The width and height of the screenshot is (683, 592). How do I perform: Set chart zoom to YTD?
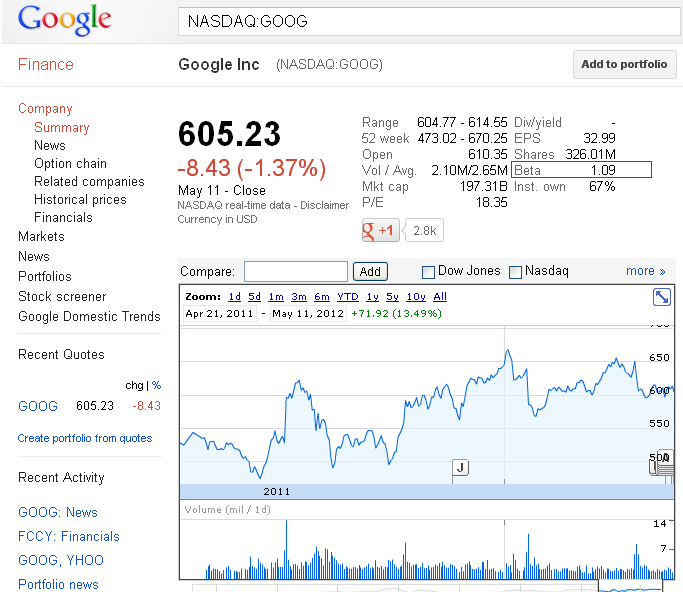[x=348, y=297]
